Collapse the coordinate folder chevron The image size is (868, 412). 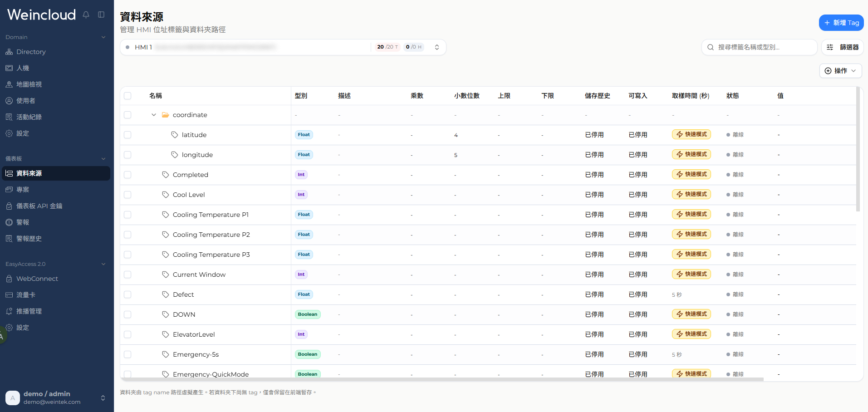point(154,115)
